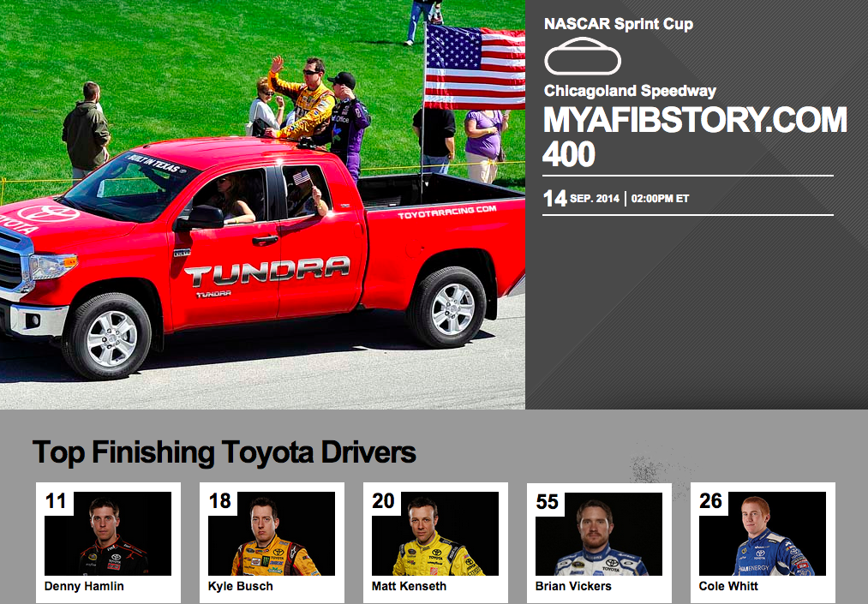Click car number 18 badge
868x604 pixels.
tap(219, 501)
